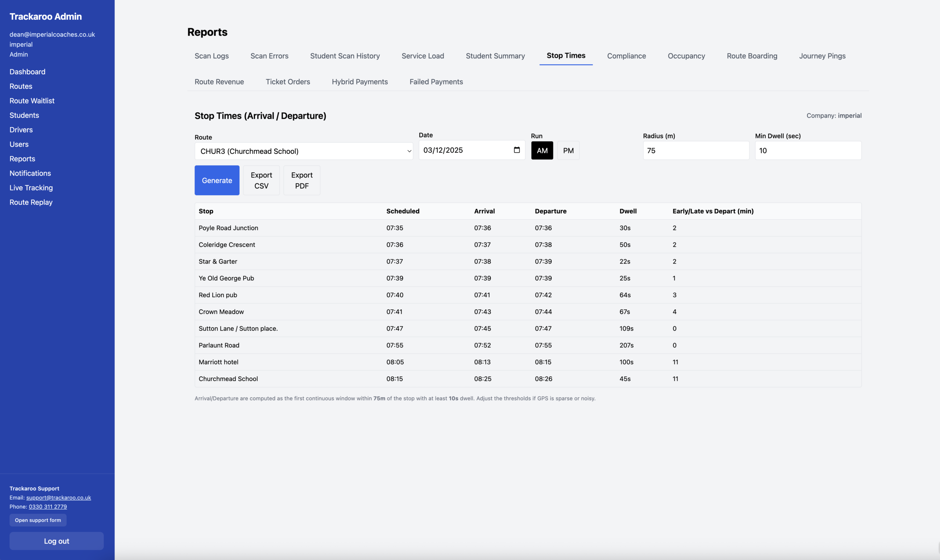This screenshot has height=560, width=940.
Task: Expand the Route dropdown selector
Action: [x=304, y=151]
